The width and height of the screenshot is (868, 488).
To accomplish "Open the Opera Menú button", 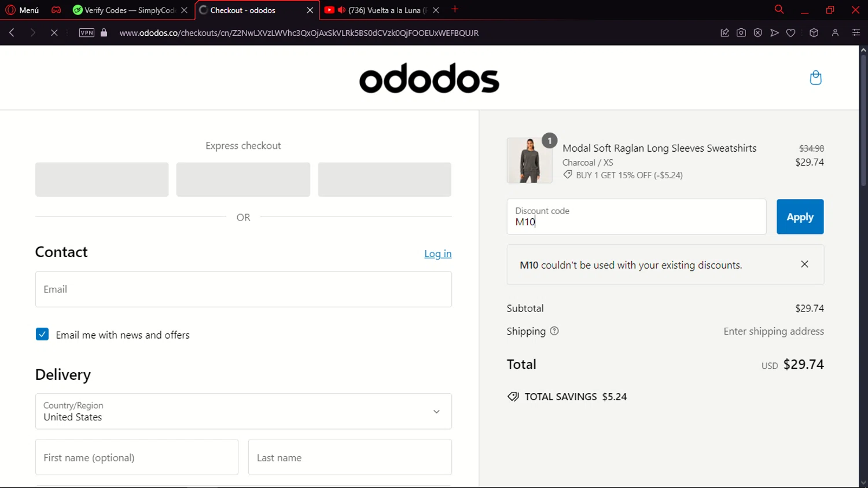I will coord(22,10).
